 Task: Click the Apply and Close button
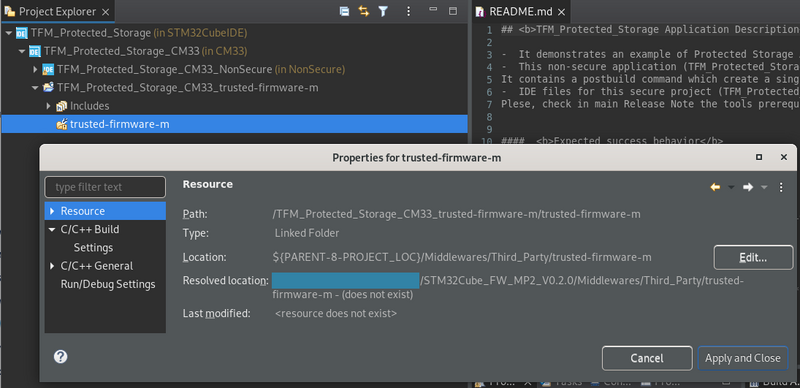coord(742,358)
